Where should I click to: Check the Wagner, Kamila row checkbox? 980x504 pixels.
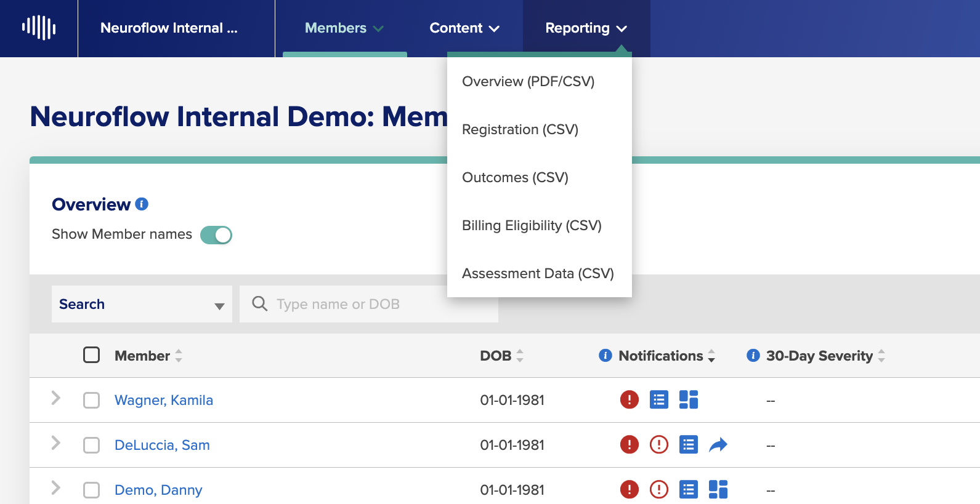pos(91,400)
